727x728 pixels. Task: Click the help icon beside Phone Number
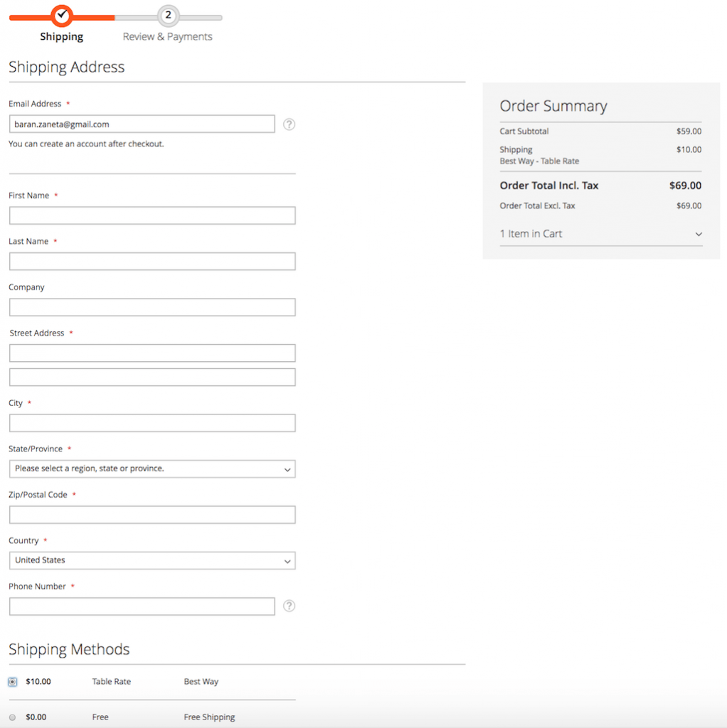tap(289, 606)
